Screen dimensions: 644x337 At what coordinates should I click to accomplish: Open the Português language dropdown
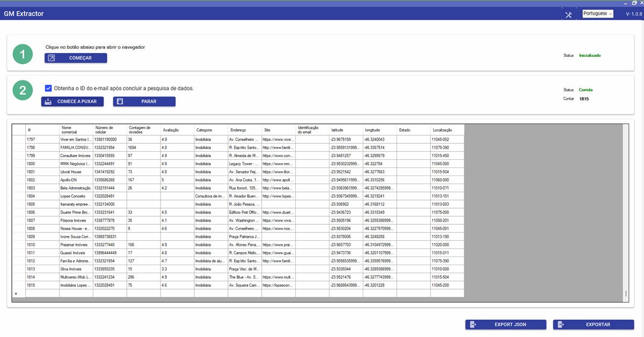click(597, 13)
